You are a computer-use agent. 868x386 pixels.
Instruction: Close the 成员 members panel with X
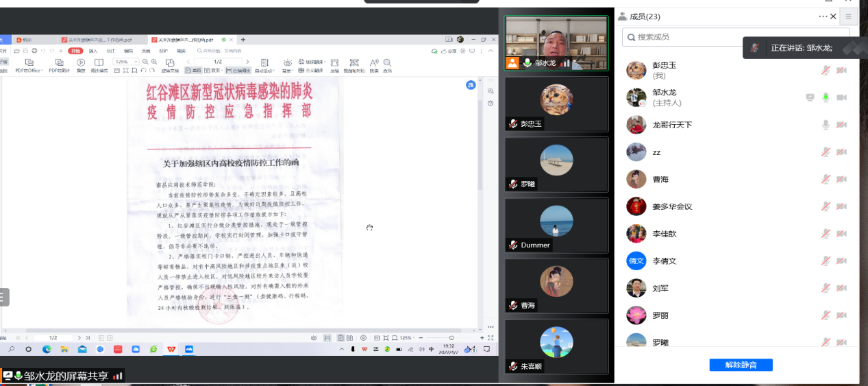[834, 16]
